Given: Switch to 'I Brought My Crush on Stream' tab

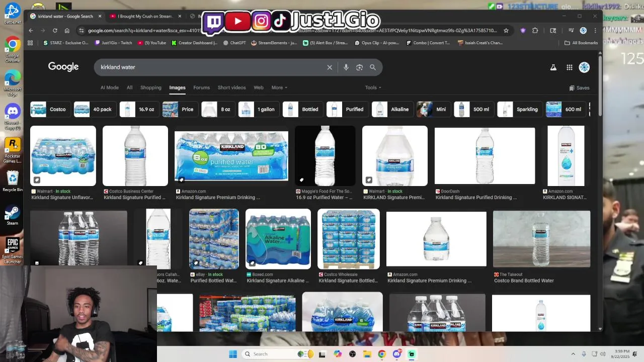Looking at the screenshot, I should pyautogui.click(x=144, y=16).
